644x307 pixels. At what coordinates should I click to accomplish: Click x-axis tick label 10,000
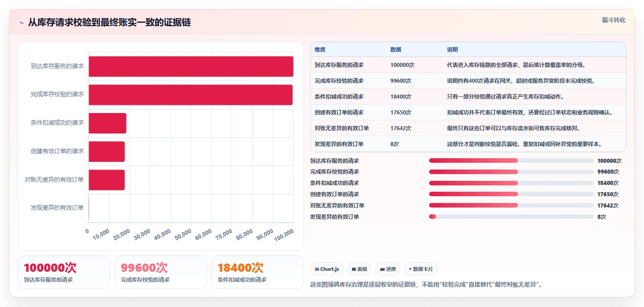point(101,234)
